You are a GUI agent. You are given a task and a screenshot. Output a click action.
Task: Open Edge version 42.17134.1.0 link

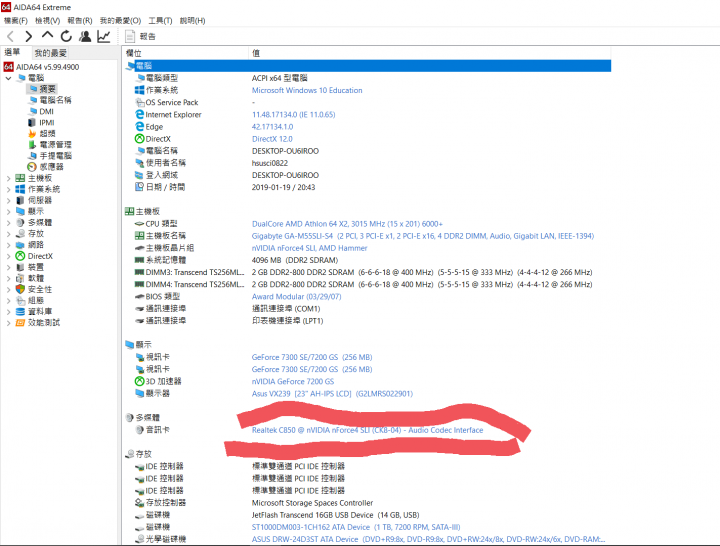click(272, 127)
